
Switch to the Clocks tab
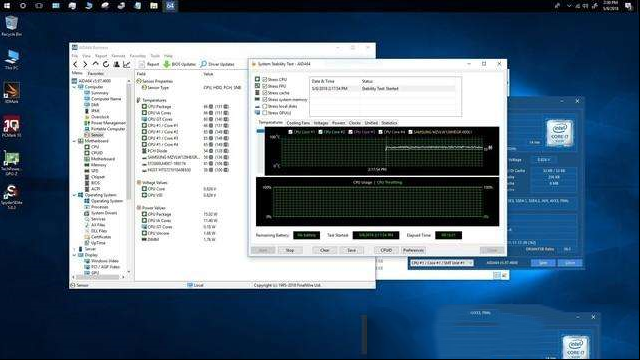coord(355,123)
